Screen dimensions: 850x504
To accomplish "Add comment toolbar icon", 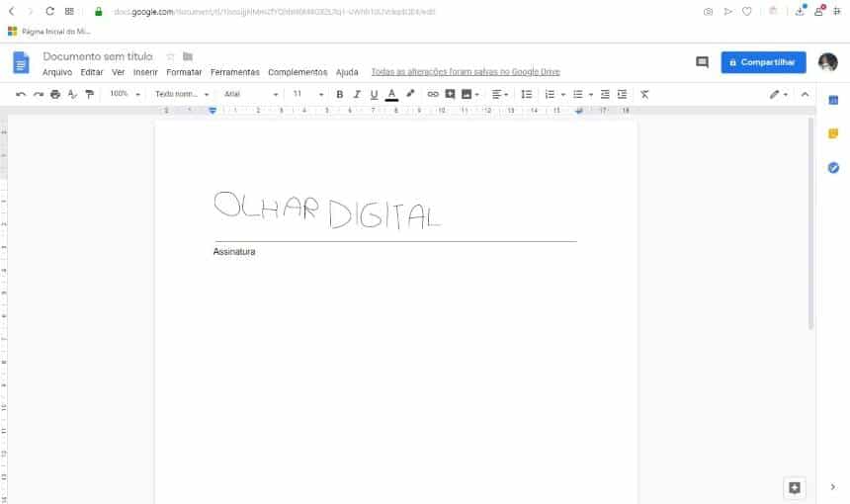I will click(x=450, y=94).
